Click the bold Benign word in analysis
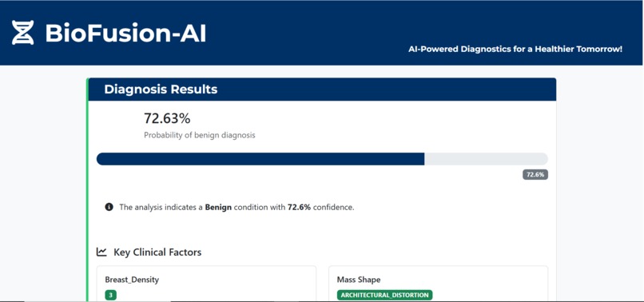Screen dimensions: 644x302 (x=218, y=207)
